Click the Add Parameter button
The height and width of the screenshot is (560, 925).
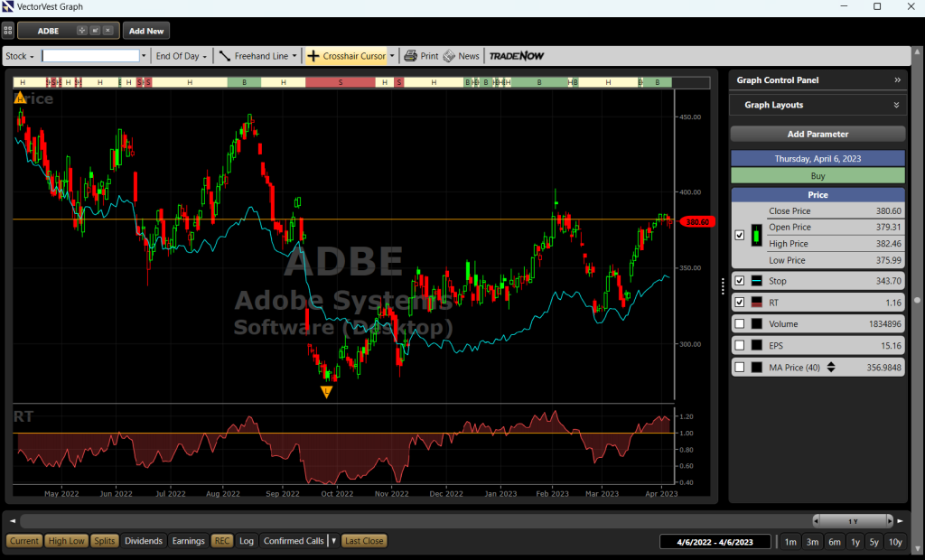pos(818,134)
